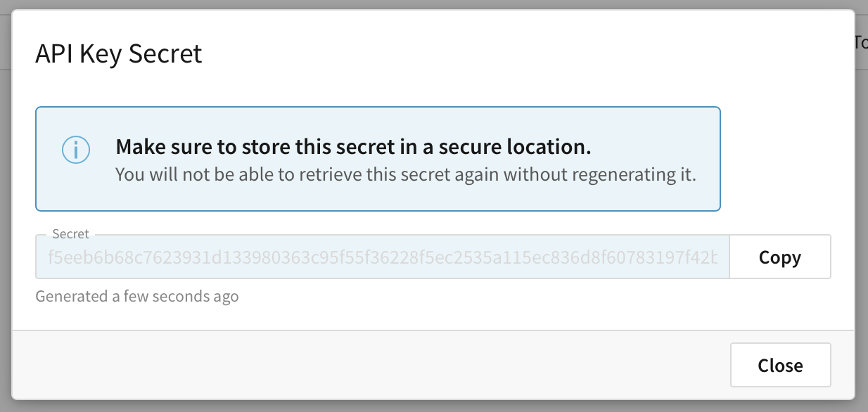Click the start of the secret "f5eeb6b"
The height and width of the screenshot is (412, 868).
[72, 257]
